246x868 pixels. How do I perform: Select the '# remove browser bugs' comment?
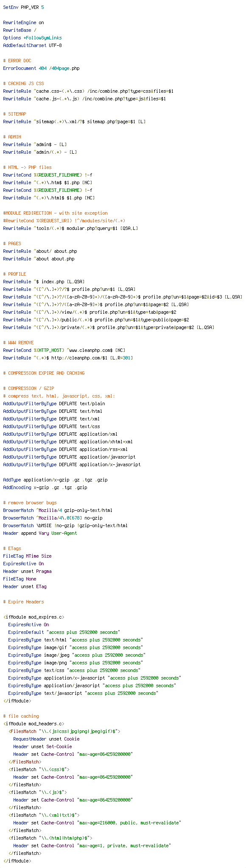pyautogui.click(x=30, y=503)
